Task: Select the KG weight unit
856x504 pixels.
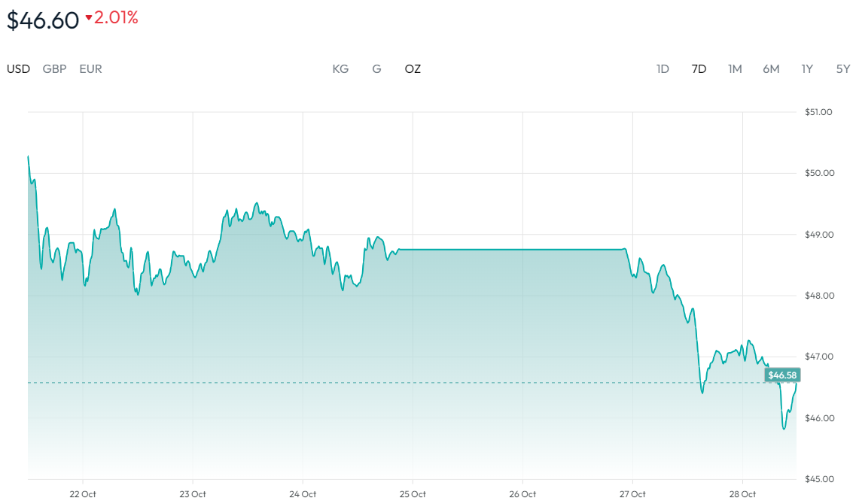Action: (340, 69)
